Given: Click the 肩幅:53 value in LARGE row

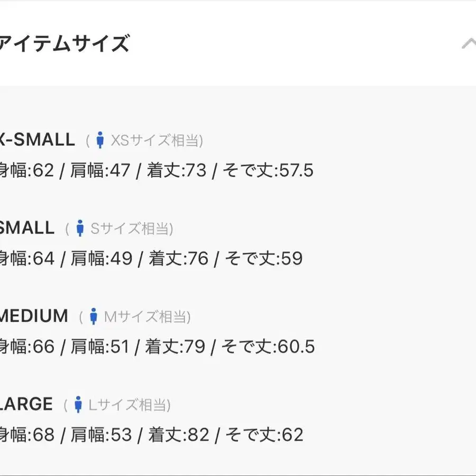Looking at the screenshot, I should click(101, 435).
